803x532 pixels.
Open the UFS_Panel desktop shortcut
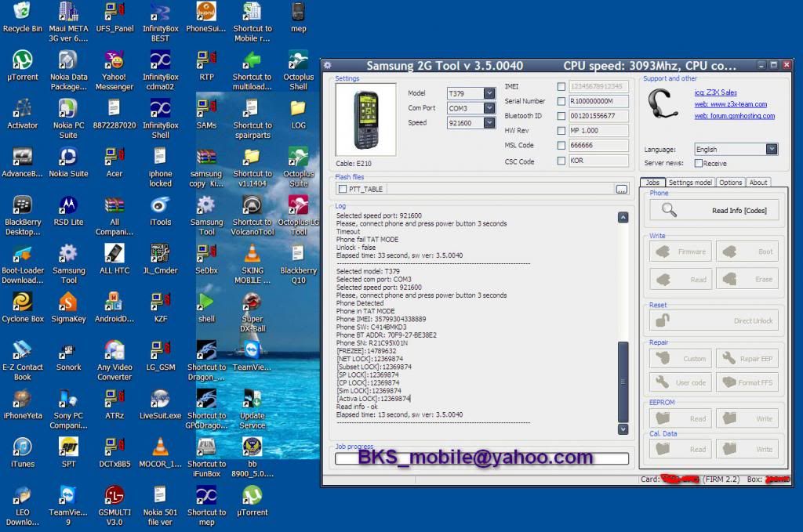click(x=114, y=18)
